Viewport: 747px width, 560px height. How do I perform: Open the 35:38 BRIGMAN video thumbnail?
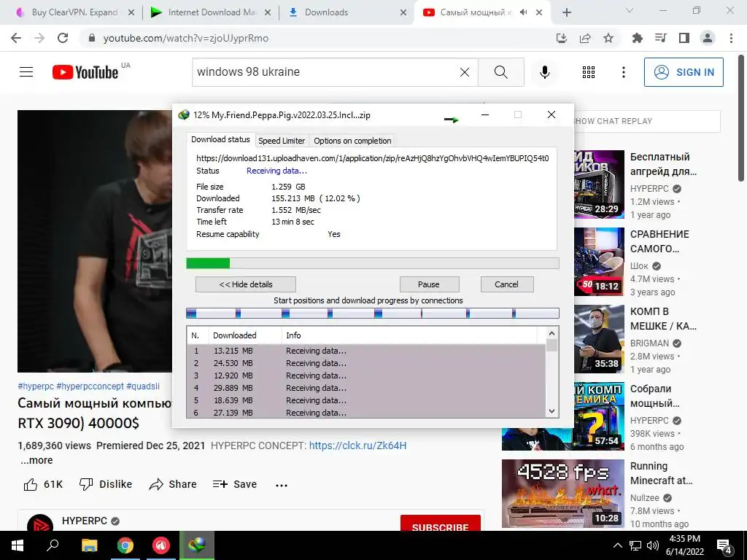coord(599,339)
